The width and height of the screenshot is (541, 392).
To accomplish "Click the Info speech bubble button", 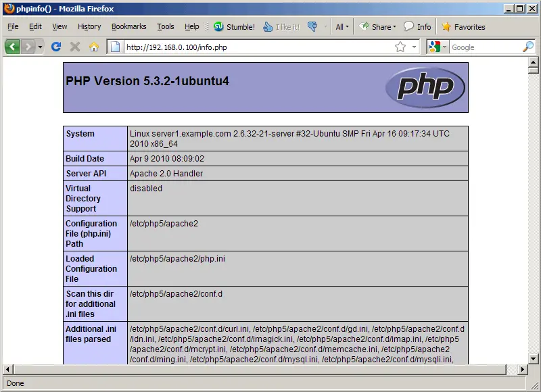I will pos(417,26).
